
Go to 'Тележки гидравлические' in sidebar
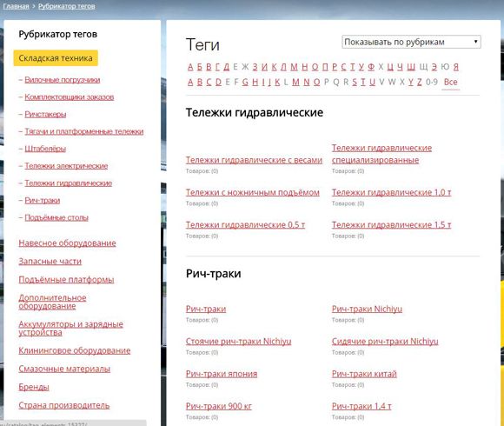pyautogui.click(x=69, y=183)
